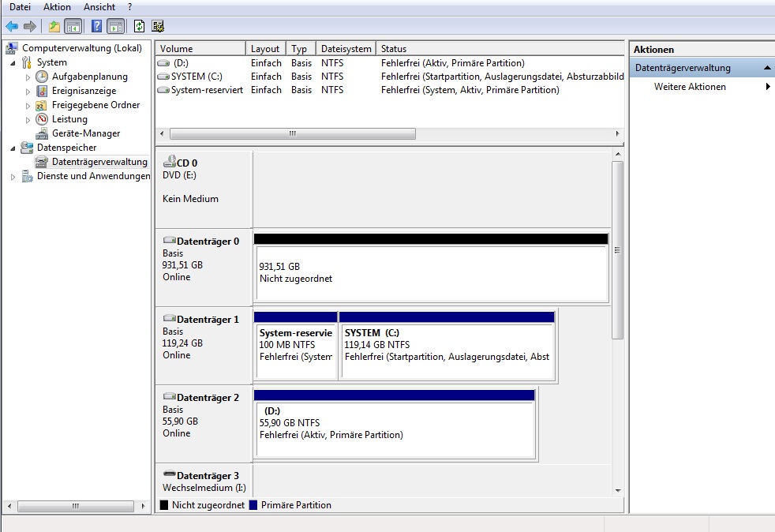This screenshot has width=775, height=532.
Task: Open Help via the question mark icon
Action: pos(97,26)
